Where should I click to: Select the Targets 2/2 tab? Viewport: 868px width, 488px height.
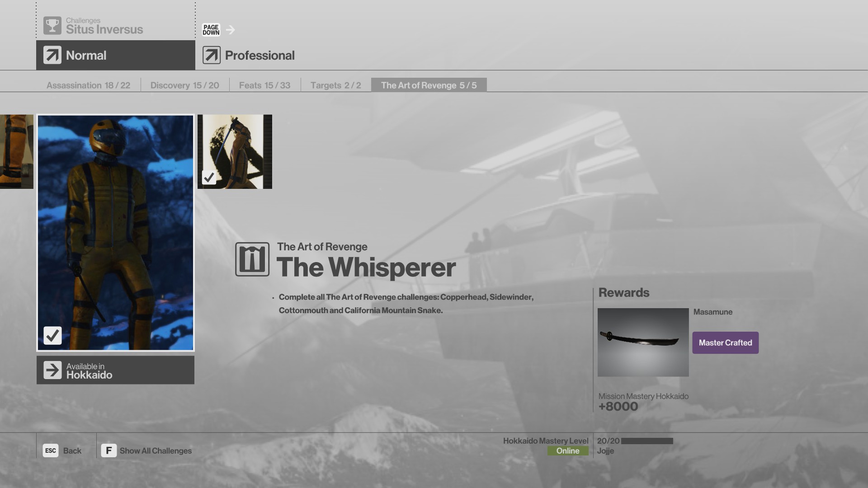(335, 85)
